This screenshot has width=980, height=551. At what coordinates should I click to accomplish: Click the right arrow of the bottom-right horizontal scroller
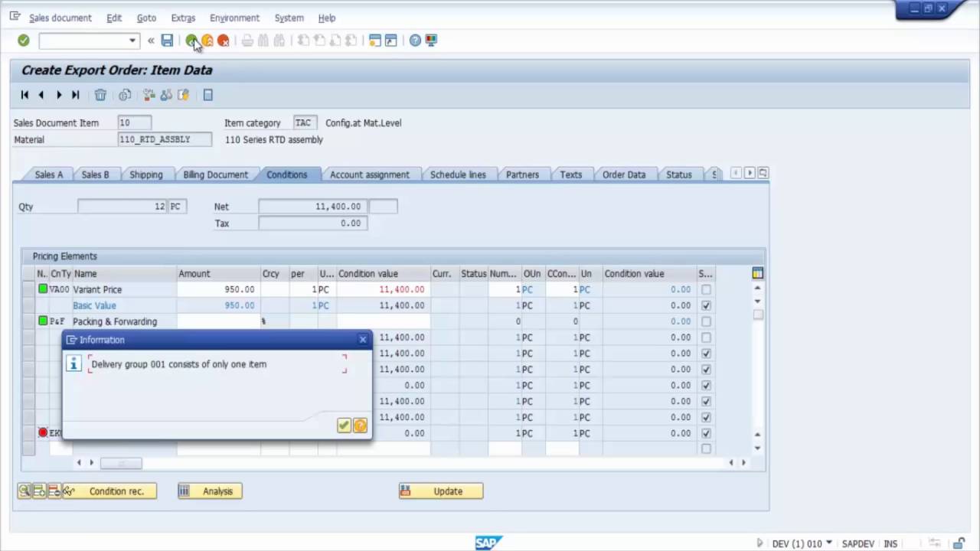[743, 462]
